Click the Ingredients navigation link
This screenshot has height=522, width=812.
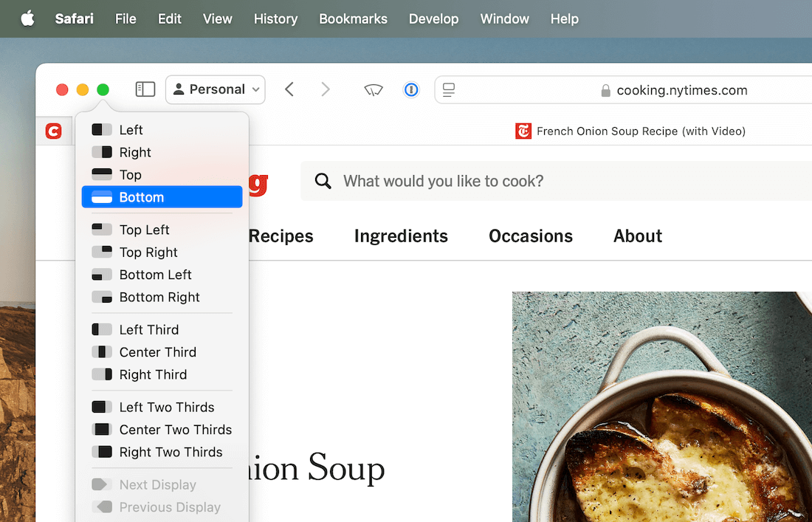[401, 236]
